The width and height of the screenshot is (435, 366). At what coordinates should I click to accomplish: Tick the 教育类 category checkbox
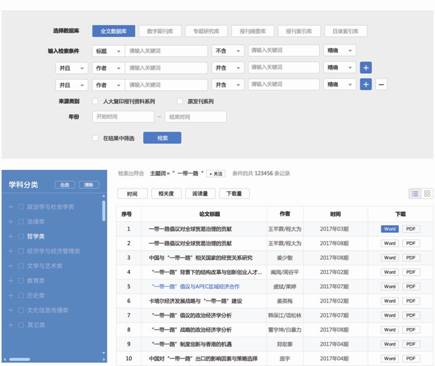(21, 281)
